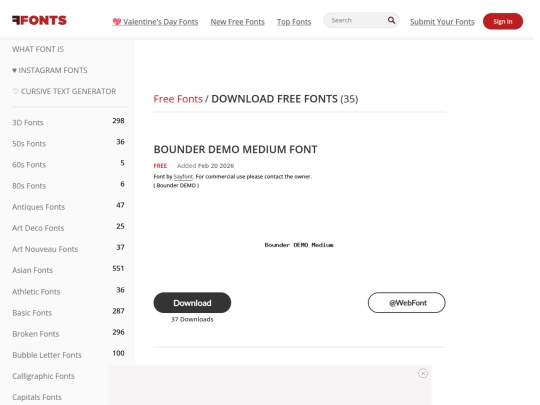Click the FFONTS logo
This screenshot has width=540, height=405.
(39, 20)
